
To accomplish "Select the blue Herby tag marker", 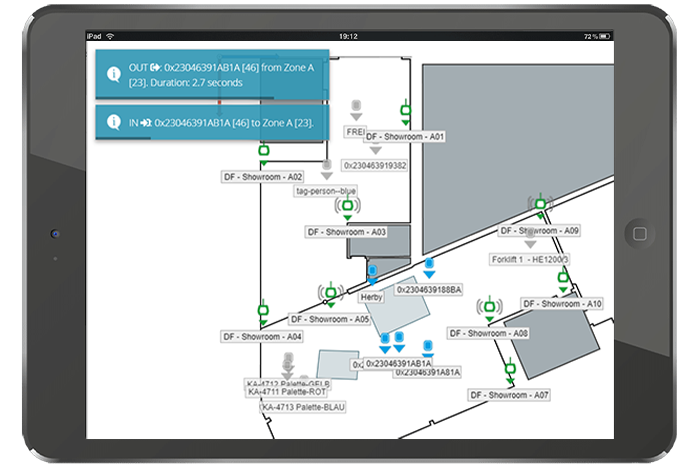I will tap(372, 273).
